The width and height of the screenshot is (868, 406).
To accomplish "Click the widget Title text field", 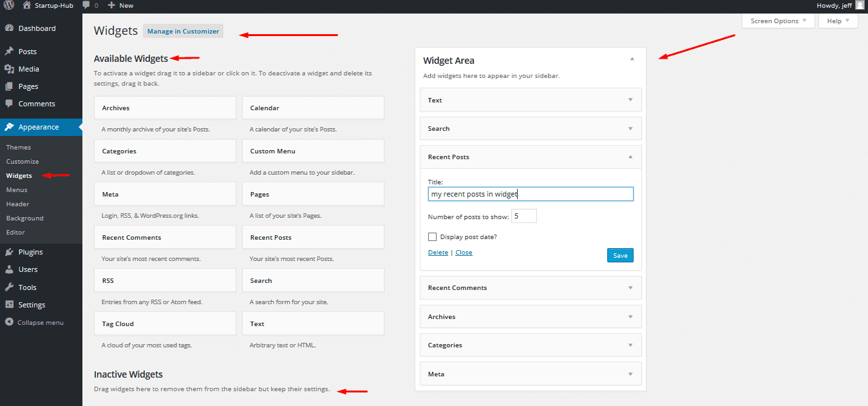I will pos(531,194).
